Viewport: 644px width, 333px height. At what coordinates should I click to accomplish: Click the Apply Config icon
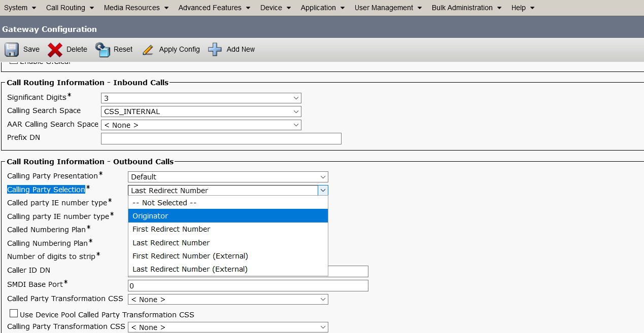pos(148,49)
